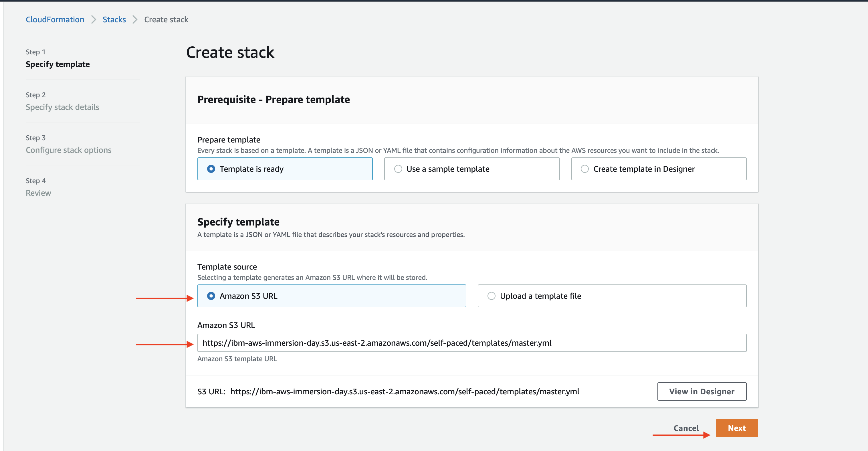The height and width of the screenshot is (451, 868).
Task: Click the Prerequisite - Prepare template heading
Action: 274,99
